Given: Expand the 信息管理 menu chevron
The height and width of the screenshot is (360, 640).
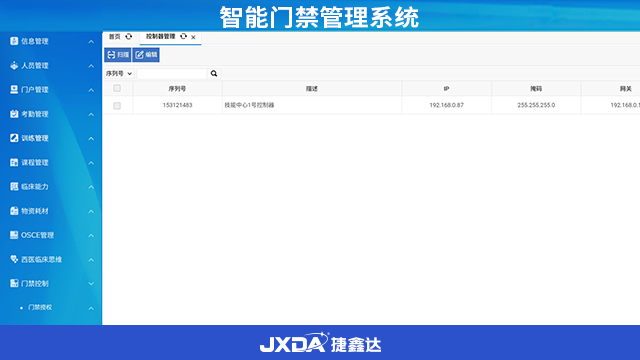Looking at the screenshot, I should pyautogui.click(x=91, y=42).
